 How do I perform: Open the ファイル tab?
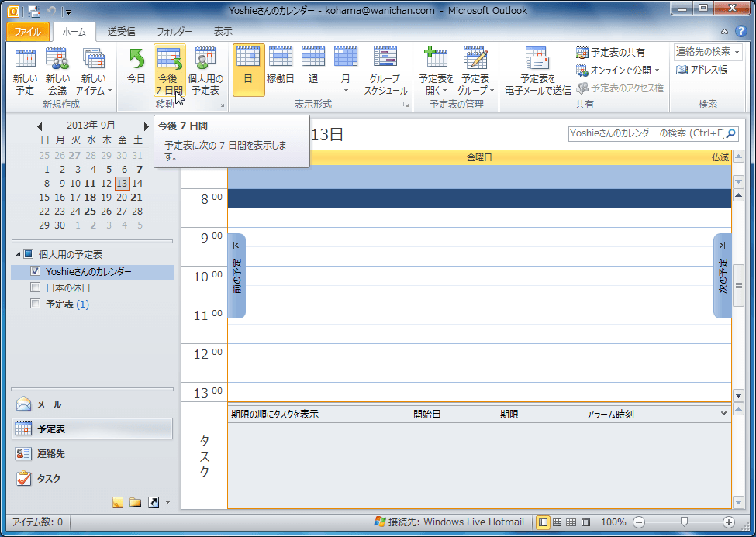pyautogui.click(x=27, y=32)
